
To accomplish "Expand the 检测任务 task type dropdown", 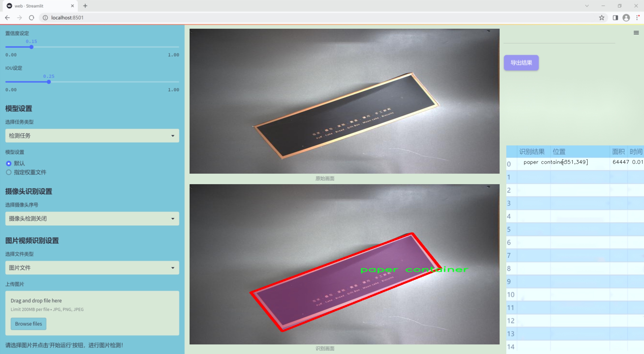I will (92, 136).
